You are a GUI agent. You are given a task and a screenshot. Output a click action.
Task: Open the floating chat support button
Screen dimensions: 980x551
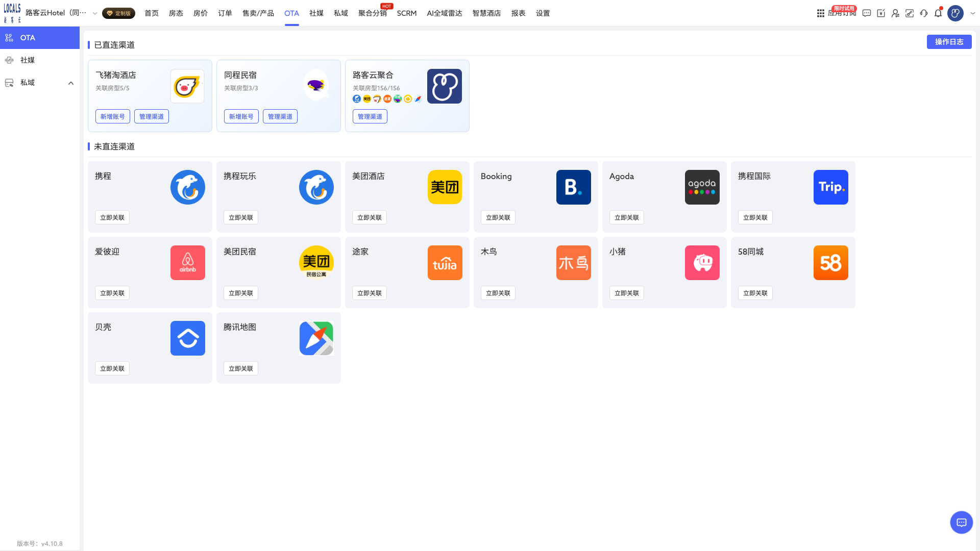point(962,522)
